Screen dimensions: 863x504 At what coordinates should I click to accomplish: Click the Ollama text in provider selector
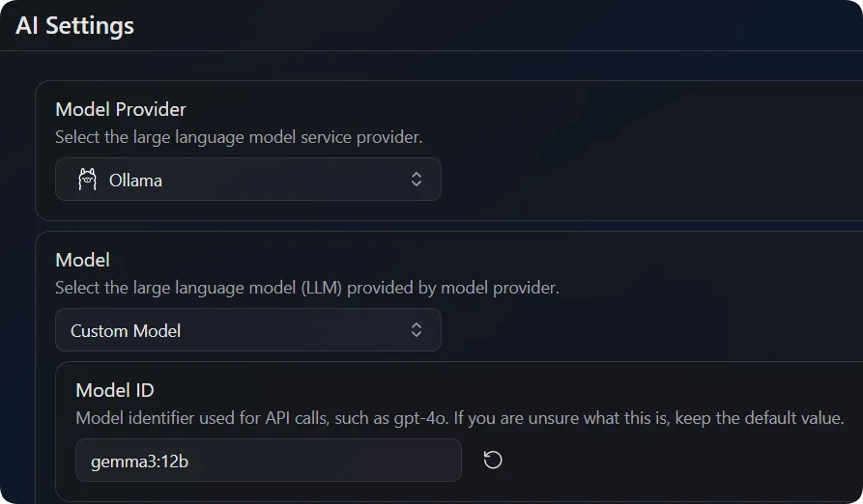pyautogui.click(x=135, y=181)
